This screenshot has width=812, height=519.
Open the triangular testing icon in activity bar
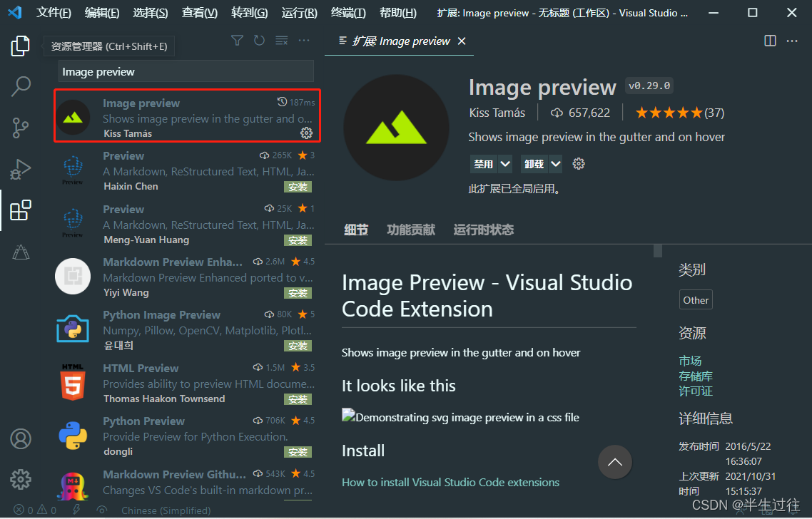coord(21,252)
